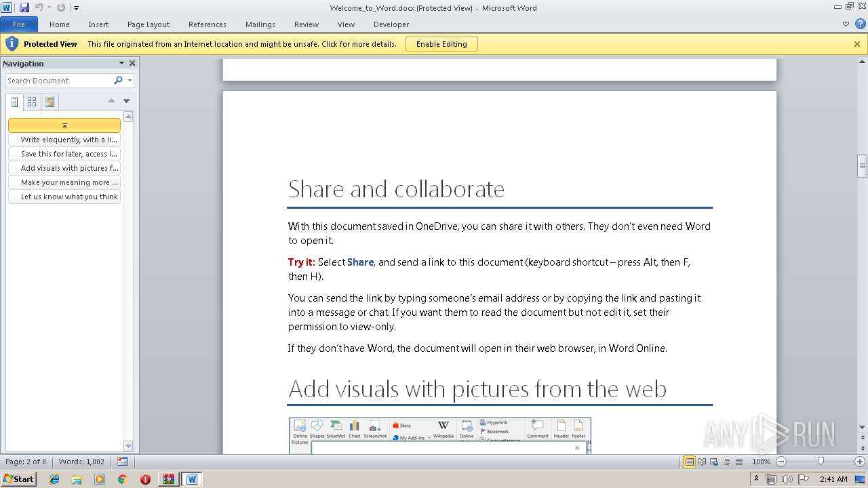Viewport: 868px width, 488px height.
Task: Click the Redo icon in title bar
Action: [x=61, y=7]
